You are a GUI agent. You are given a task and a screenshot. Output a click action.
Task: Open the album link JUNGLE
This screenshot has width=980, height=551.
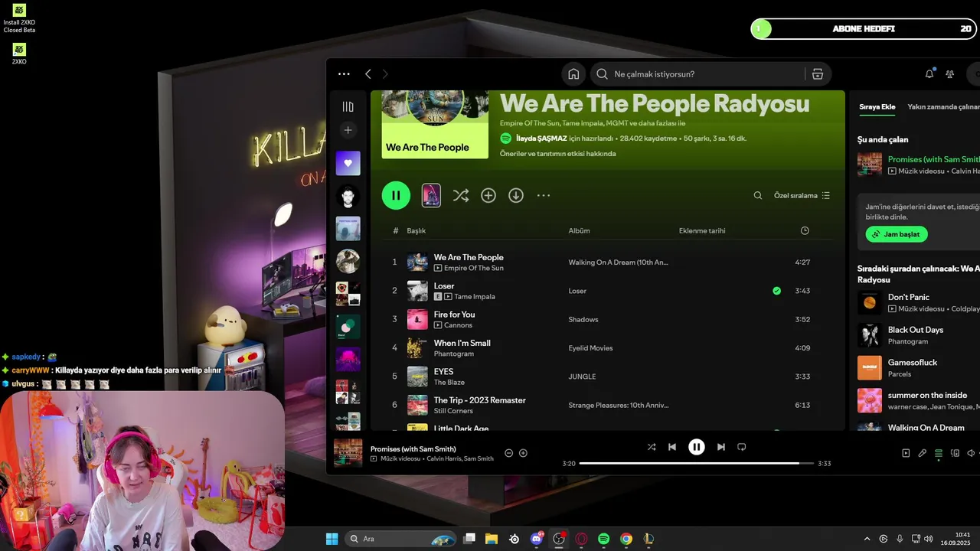[x=582, y=377]
